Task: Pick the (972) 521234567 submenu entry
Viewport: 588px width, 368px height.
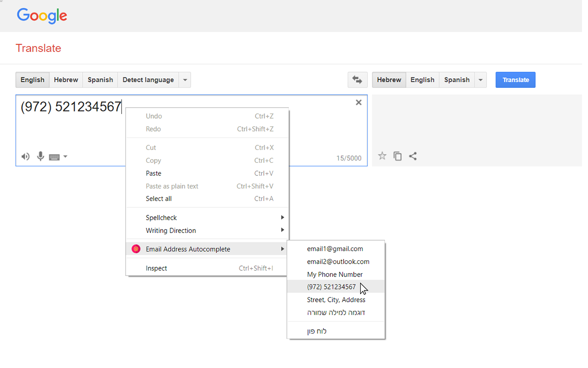Action: point(336,287)
